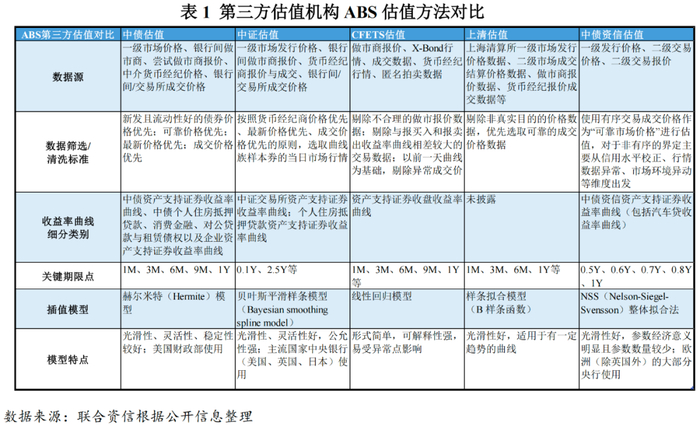
Task: Select the 1M、3M、6M、1Y等 cell
Action: click(522, 276)
